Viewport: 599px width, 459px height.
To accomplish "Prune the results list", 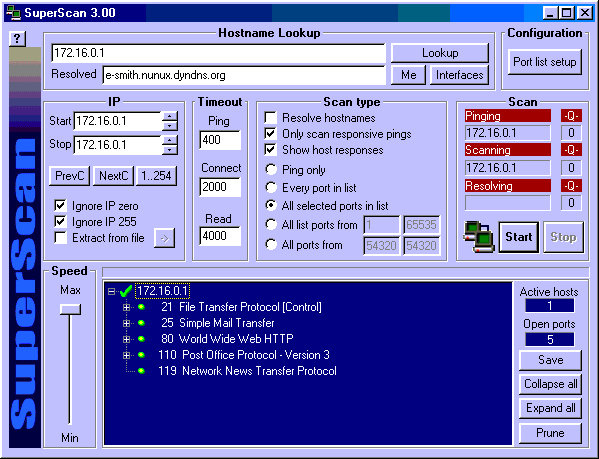I will 550,433.
